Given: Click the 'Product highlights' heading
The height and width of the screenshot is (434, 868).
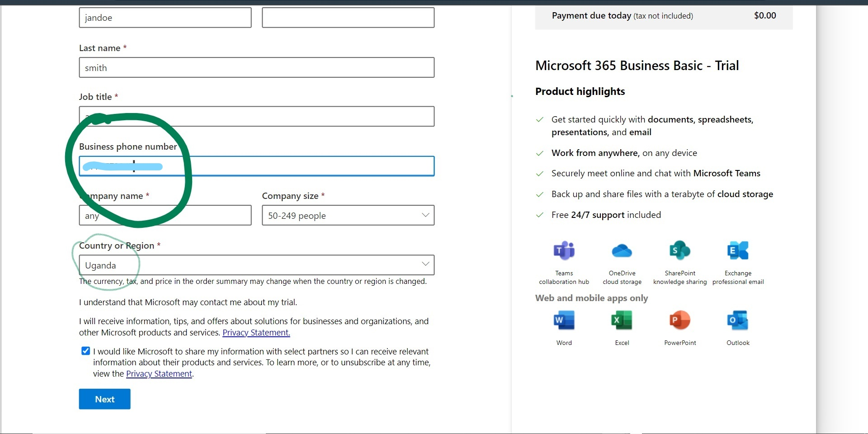Looking at the screenshot, I should pos(580,91).
